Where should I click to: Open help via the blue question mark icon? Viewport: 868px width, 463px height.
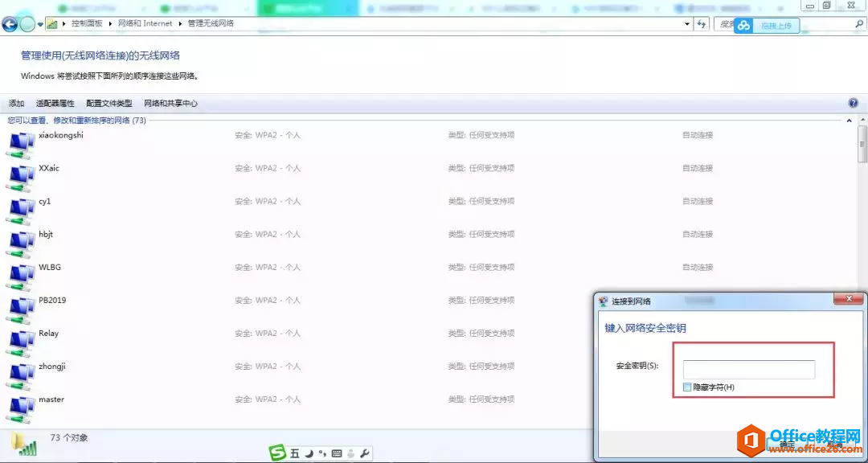pyautogui.click(x=853, y=103)
